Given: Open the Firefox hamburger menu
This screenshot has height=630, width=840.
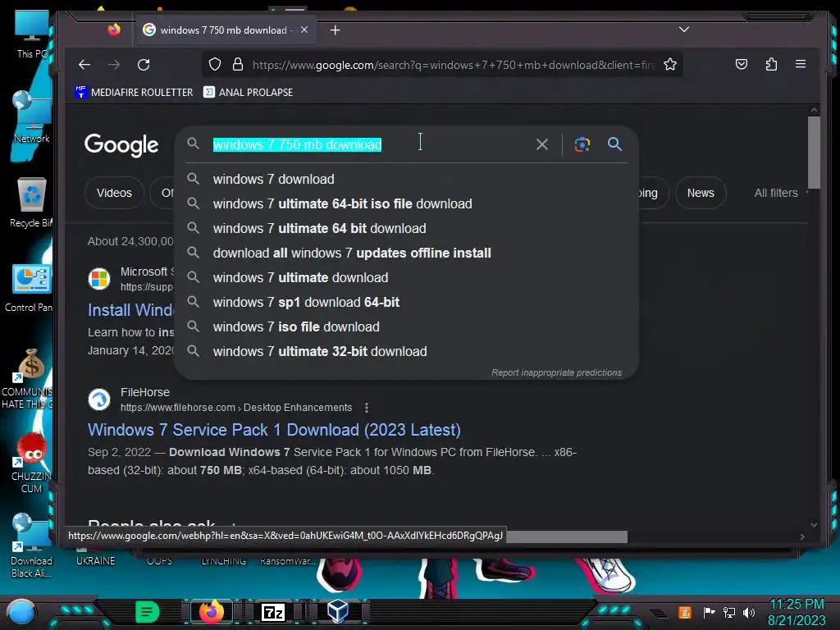Looking at the screenshot, I should (x=801, y=64).
